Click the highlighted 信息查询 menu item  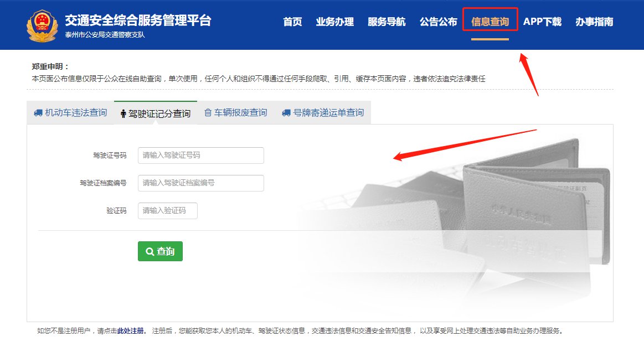tap(490, 22)
